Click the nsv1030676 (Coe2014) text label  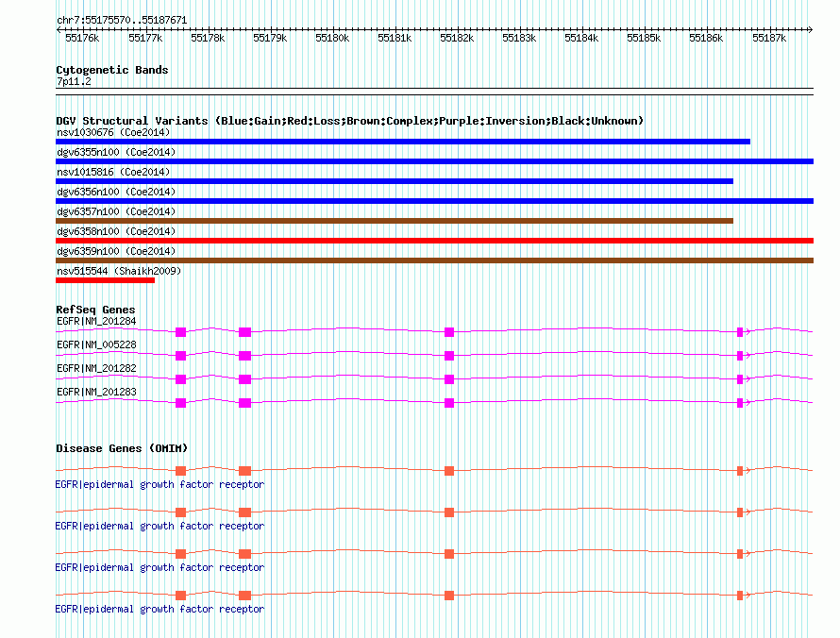point(113,132)
